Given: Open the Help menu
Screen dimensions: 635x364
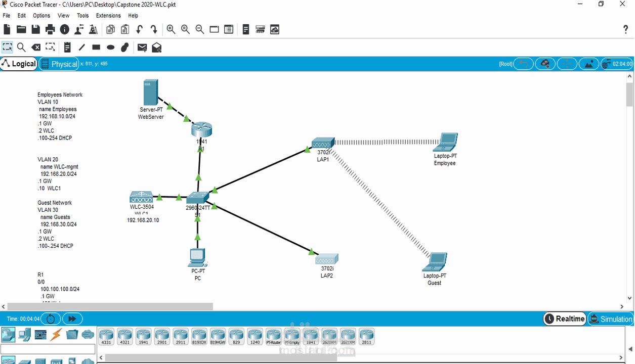Looking at the screenshot, I should tap(133, 16).
